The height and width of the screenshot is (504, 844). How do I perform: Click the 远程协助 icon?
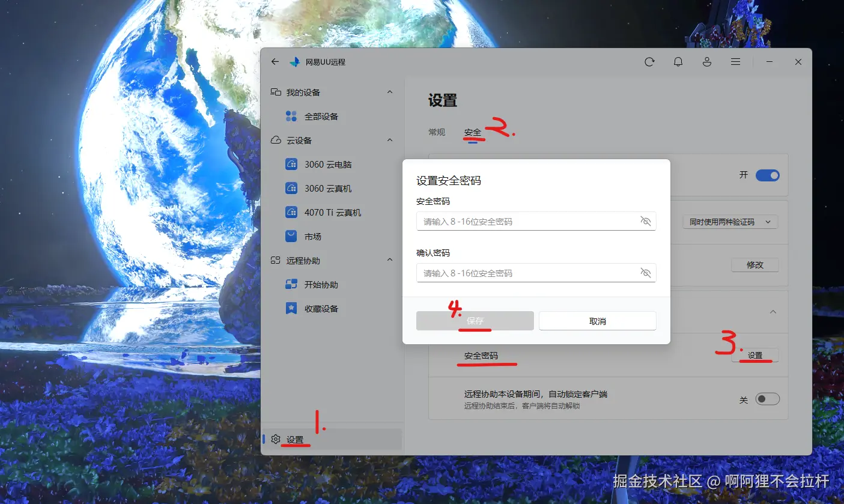276,261
